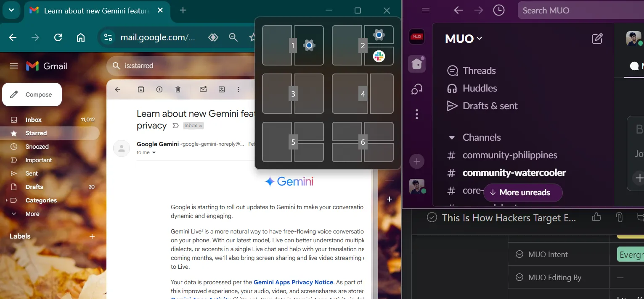This screenshot has width=644, height=299.
Task: Open the Starred folder in Gmail
Action: click(x=50, y=133)
